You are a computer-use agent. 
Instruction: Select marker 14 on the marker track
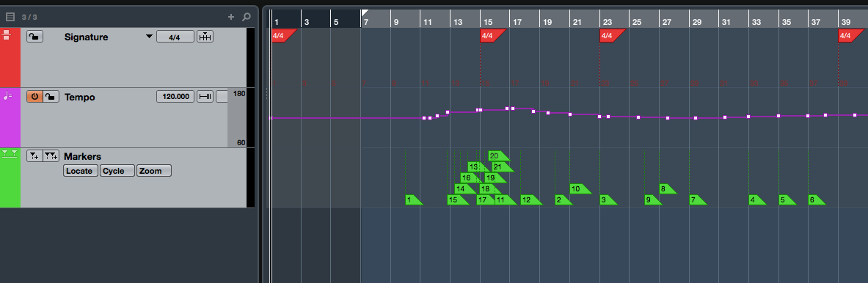[464, 188]
